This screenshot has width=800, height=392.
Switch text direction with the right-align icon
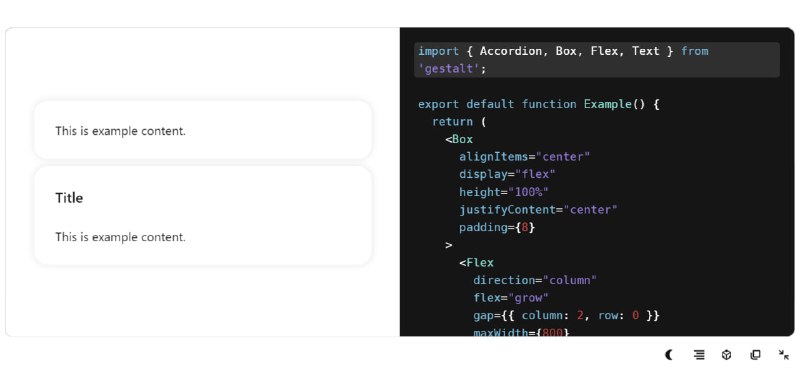(x=699, y=355)
